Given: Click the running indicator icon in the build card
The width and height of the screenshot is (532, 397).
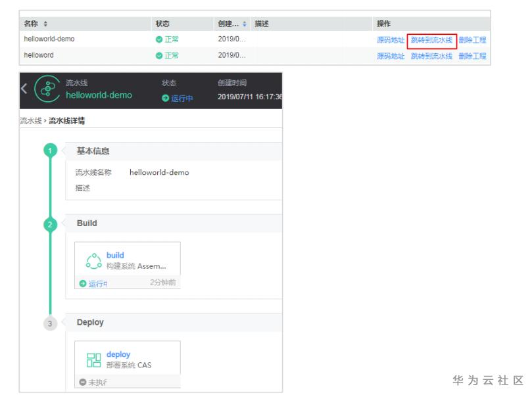Looking at the screenshot, I should [x=82, y=283].
